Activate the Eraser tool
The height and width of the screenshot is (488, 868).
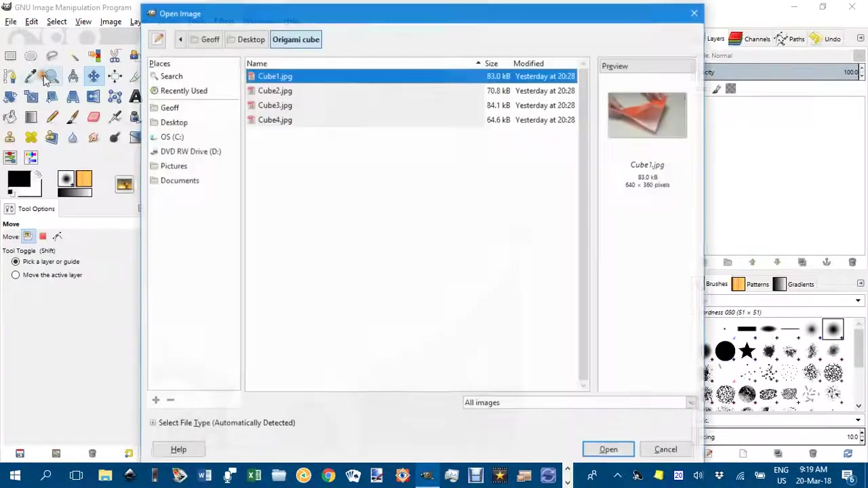(94, 117)
